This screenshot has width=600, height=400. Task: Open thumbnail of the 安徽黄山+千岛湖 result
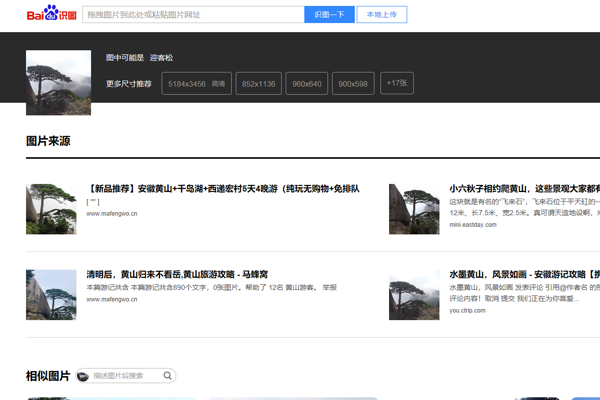click(51, 208)
